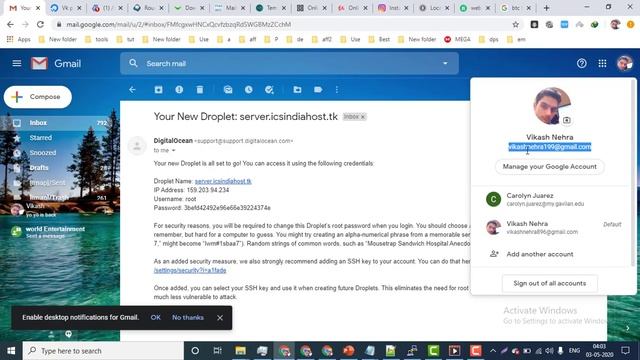
Task: Report spam with the exclamation icon
Action: pos(179,90)
